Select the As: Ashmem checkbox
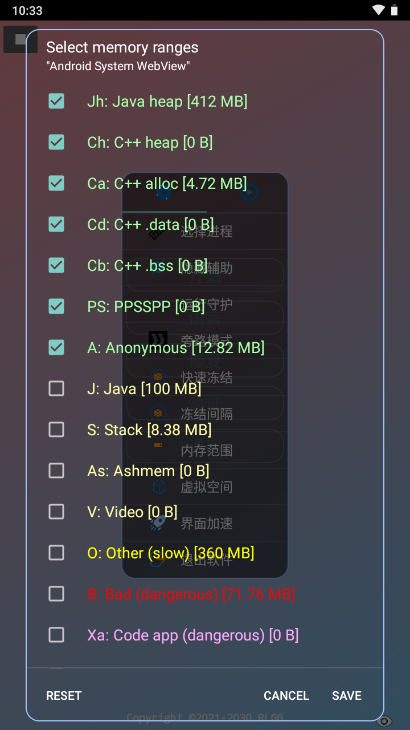The width and height of the screenshot is (410, 730). click(x=56, y=471)
